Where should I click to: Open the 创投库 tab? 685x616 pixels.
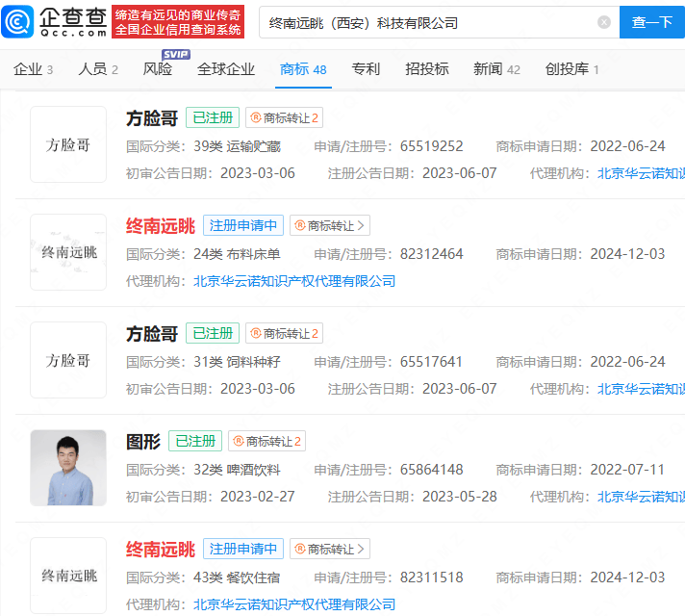click(x=571, y=69)
